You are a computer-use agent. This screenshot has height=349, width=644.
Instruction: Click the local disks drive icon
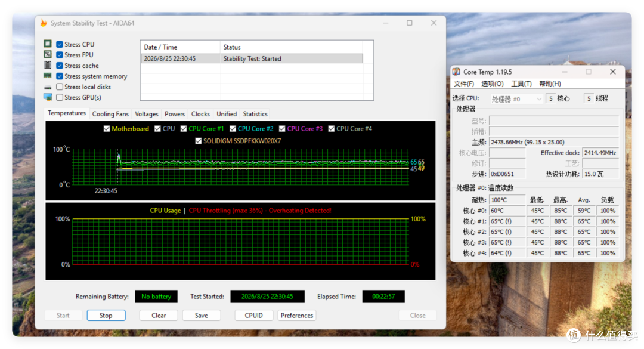48,87
